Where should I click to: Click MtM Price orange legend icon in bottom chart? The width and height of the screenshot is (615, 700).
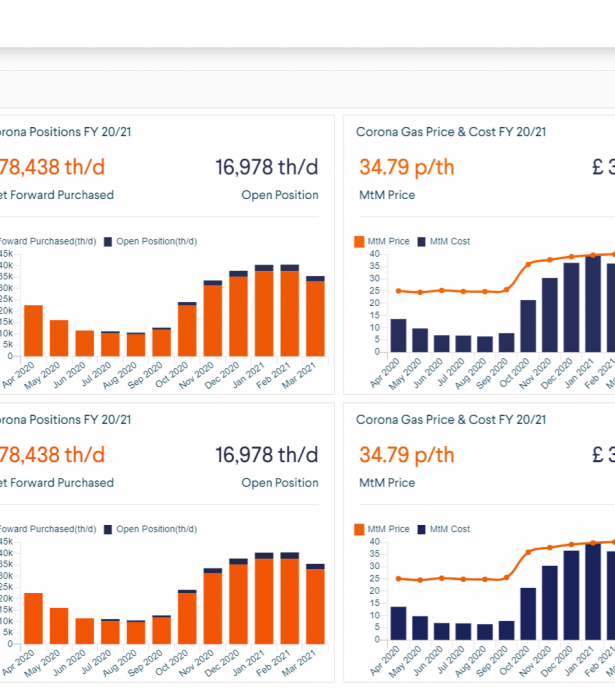pos(360,530)
